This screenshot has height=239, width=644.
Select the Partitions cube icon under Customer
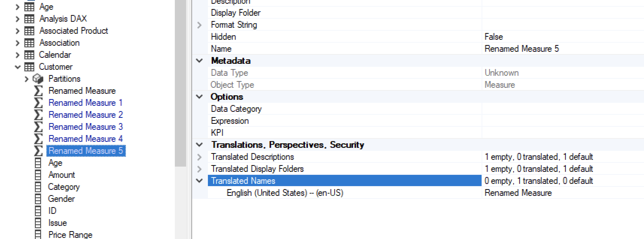(38, 78)
